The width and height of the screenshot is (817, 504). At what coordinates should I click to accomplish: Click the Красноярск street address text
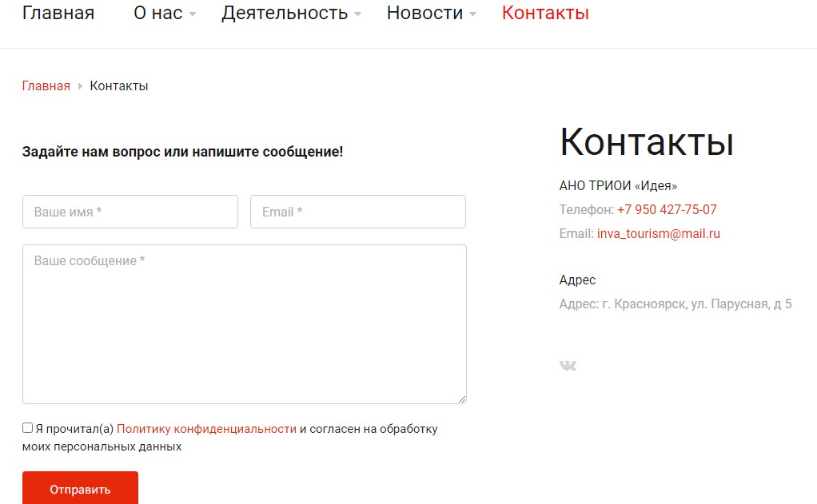(x=676, y=304)
